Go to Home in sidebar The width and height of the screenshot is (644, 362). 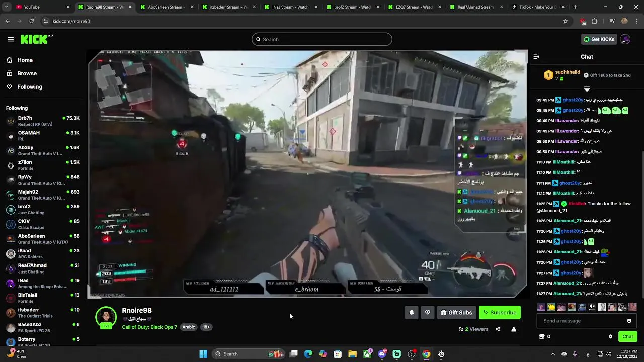click(x=43, y=60)
